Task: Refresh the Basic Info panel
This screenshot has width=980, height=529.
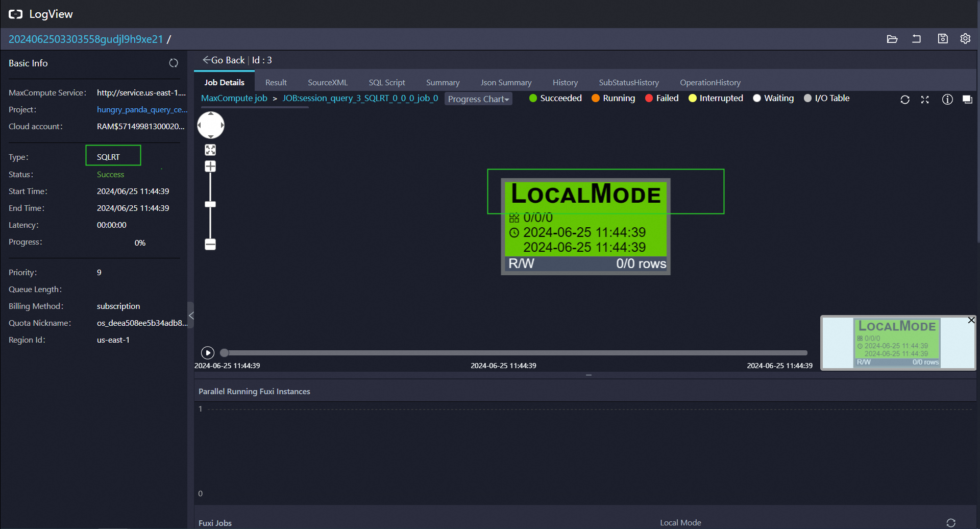Action: pos(174,63)
